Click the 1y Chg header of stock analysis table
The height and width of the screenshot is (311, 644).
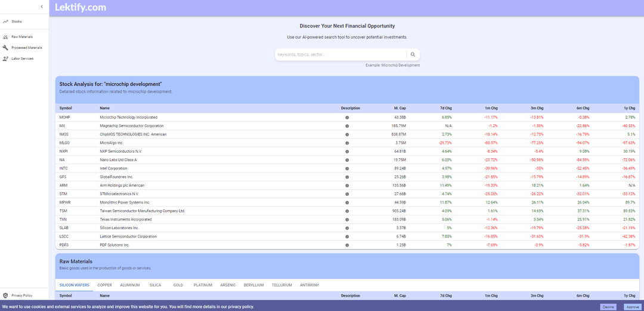[x=629, y=108]
